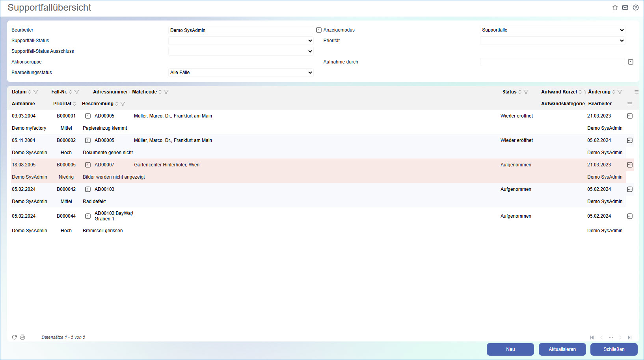This screenshot has width=644, height=360.
Task: Click address info icon for B000005
Action: (88, 165)
